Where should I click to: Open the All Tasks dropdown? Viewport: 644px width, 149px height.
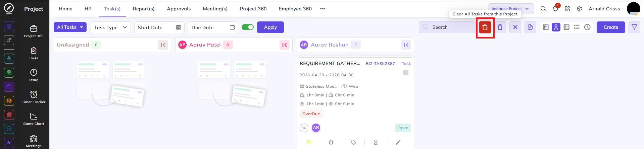70,27
